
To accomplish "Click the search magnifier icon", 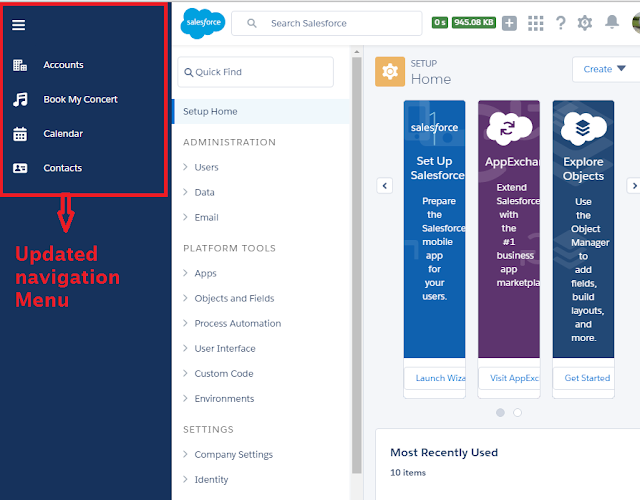I will 252,23.
